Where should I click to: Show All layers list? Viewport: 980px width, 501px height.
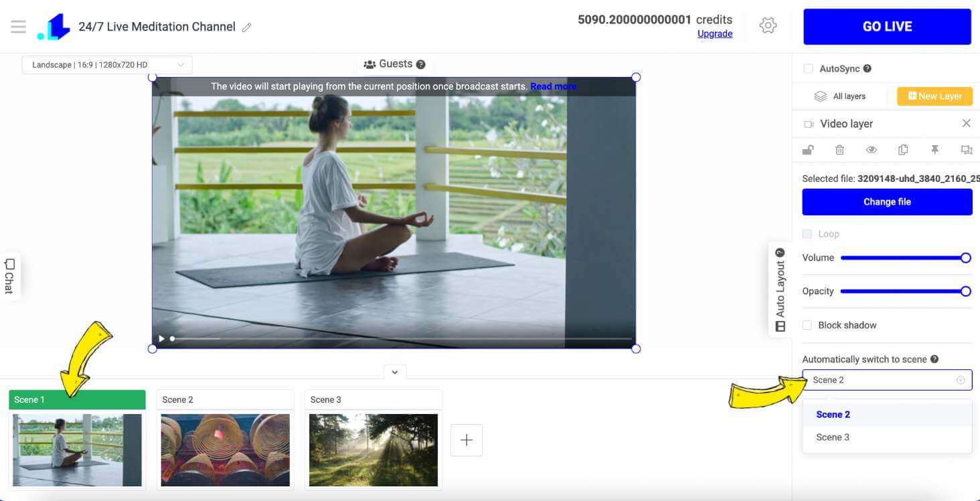[x=840, y=96]
